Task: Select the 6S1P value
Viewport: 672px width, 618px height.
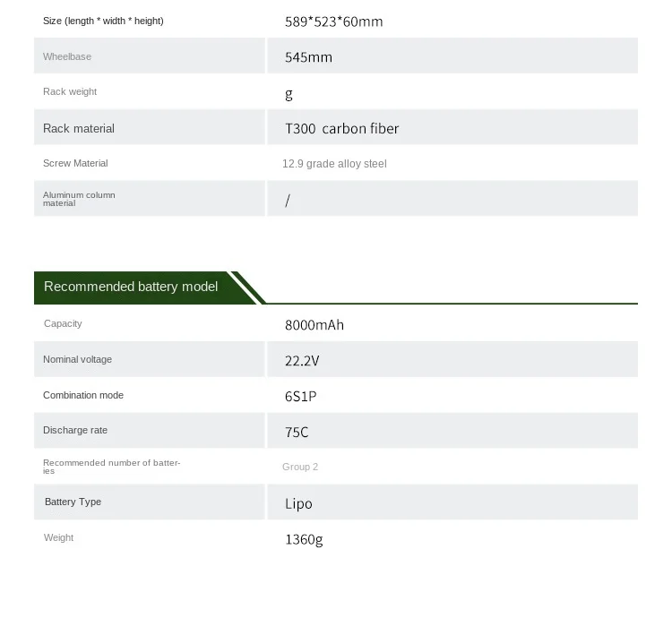Action: [x=301, y=397]
